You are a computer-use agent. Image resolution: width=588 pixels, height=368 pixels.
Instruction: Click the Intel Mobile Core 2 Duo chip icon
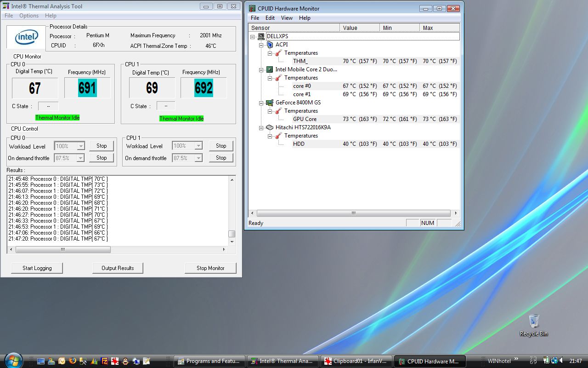tap(270, 69)
